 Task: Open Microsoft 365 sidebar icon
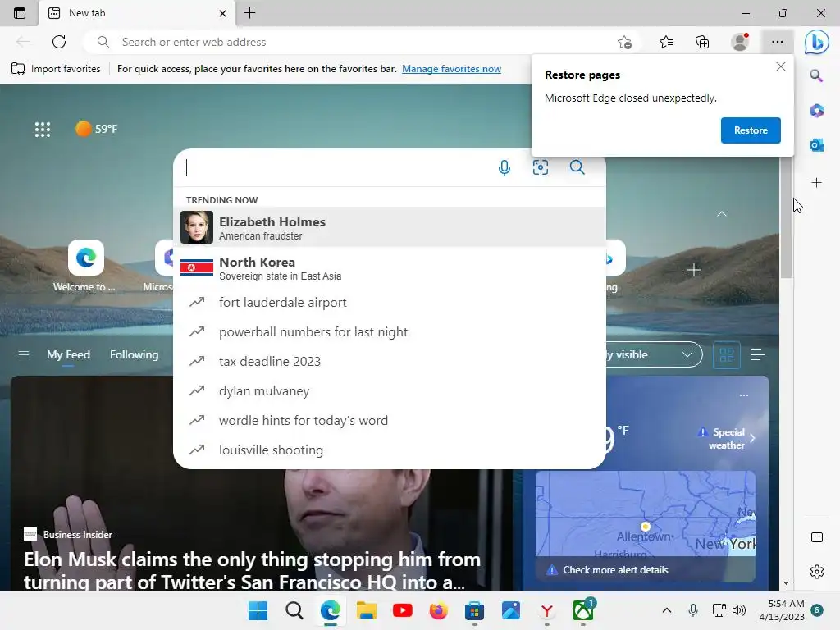point(816,111)
